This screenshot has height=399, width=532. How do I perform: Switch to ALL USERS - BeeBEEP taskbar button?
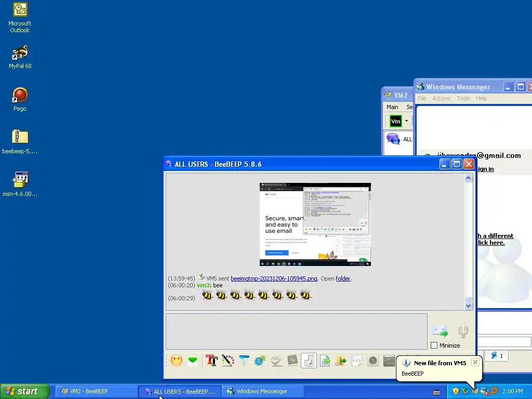(180, 392)
